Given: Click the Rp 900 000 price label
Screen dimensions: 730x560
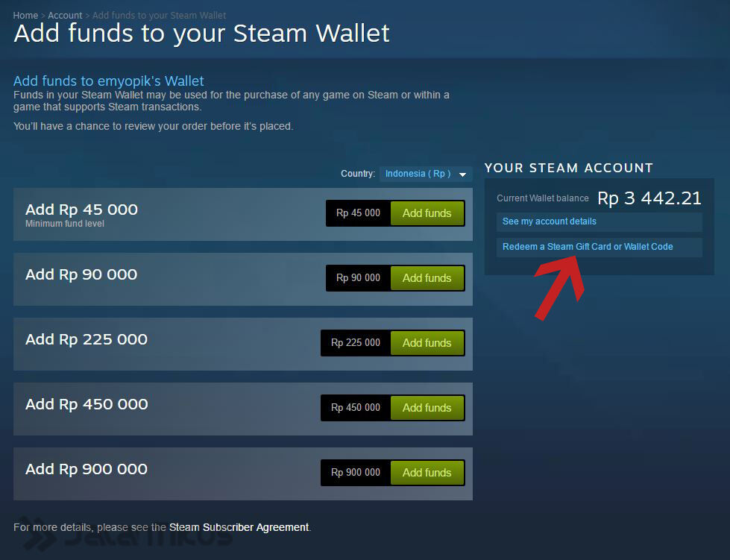Looking at the screenshot, I should click(x=355, y=473).
